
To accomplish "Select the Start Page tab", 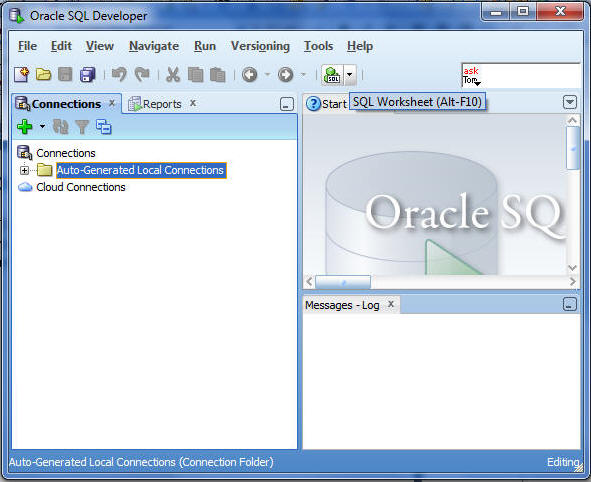I will click(326, 104).
